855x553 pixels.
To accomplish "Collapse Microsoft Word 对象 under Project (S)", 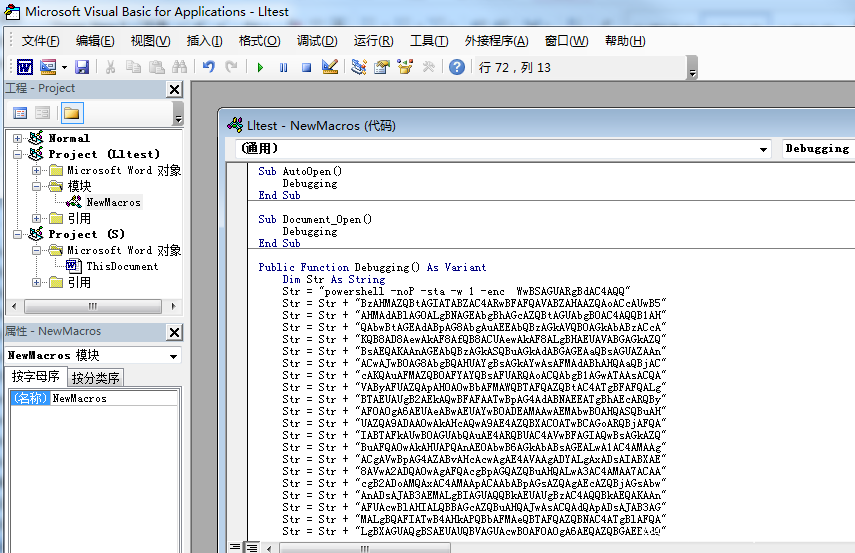I will (36, 251).
